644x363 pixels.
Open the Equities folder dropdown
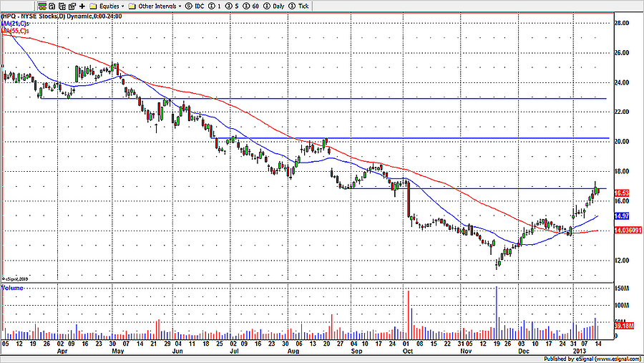tap(109, 5)
